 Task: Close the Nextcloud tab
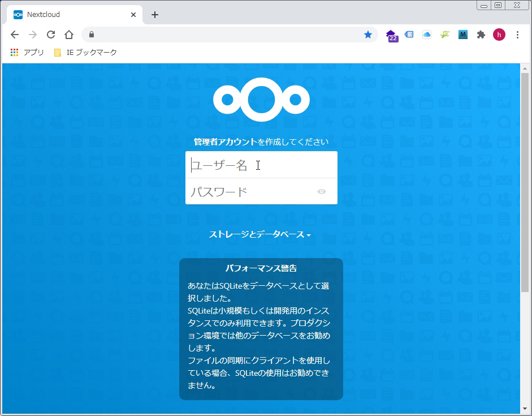pos(133,15)
